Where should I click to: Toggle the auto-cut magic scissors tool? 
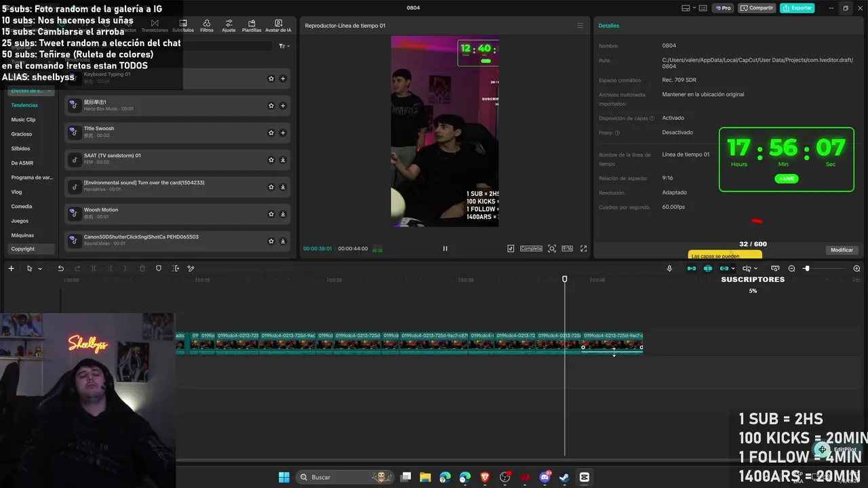click(x=191, y=268)
